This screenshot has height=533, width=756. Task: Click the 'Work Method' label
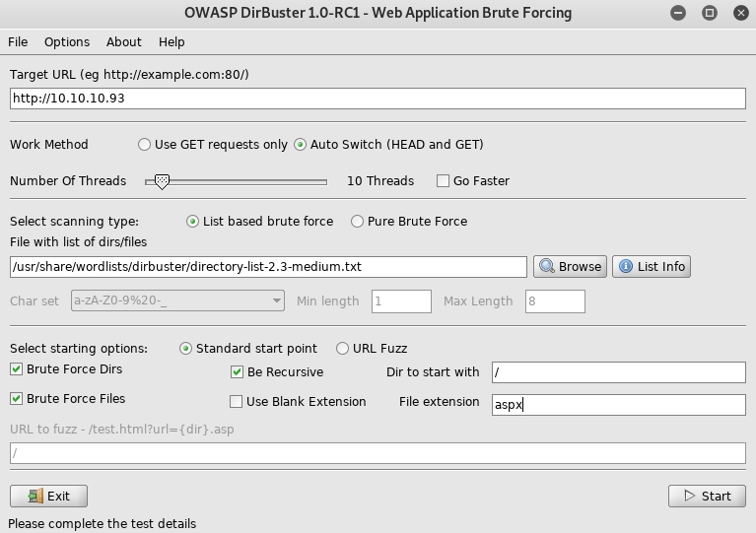coord(48,145)
